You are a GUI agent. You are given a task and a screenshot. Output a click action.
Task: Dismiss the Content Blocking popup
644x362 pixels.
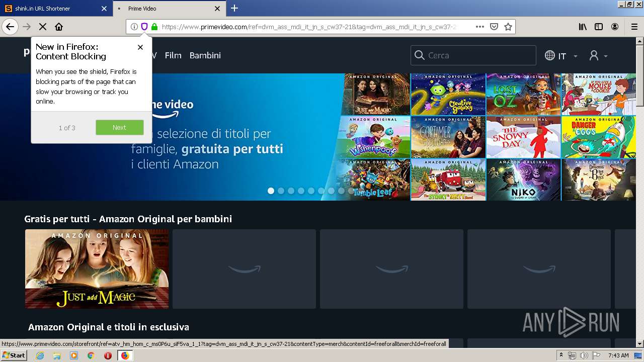click(x=140, y=47)
